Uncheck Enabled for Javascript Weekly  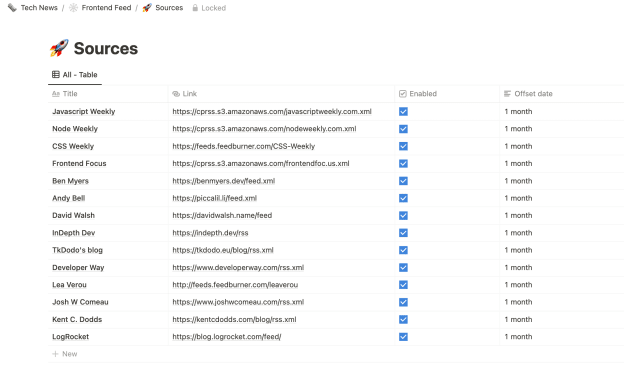tap(403, 111)
